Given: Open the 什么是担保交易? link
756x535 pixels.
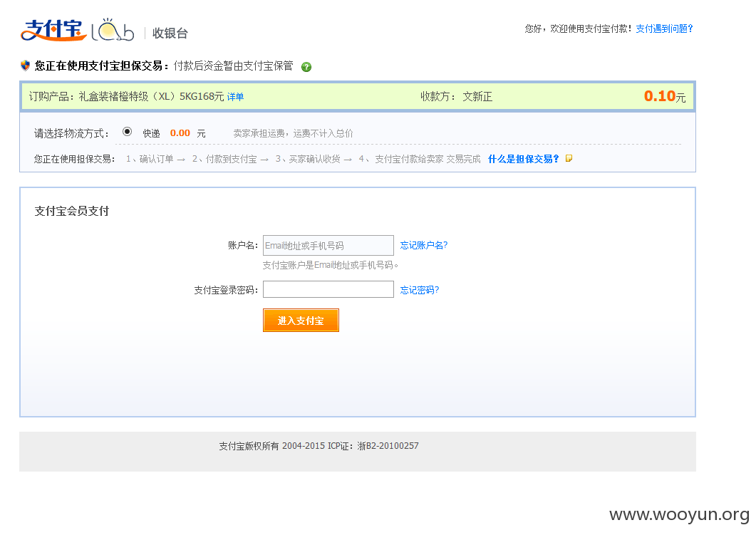Looking at the screenshot, I should (x=524, y=159).
